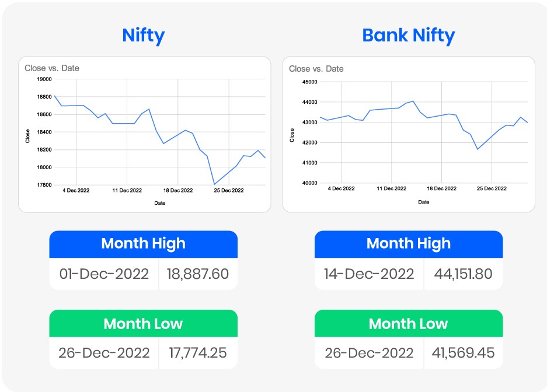Select the 41,569.45 value cell
The height and width of the screenshot is (392, 547).
click(464, 353)
